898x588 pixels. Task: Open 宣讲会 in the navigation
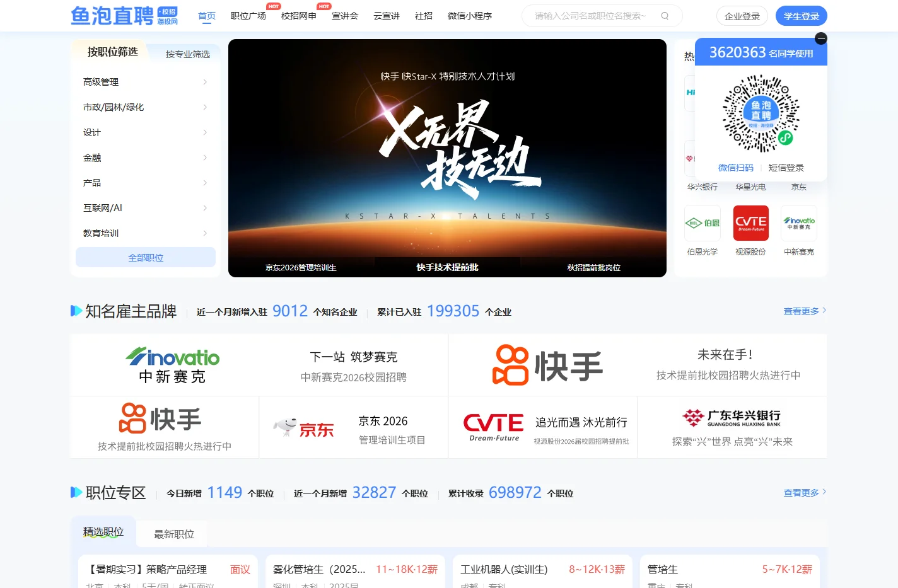[x=345, y=16]
